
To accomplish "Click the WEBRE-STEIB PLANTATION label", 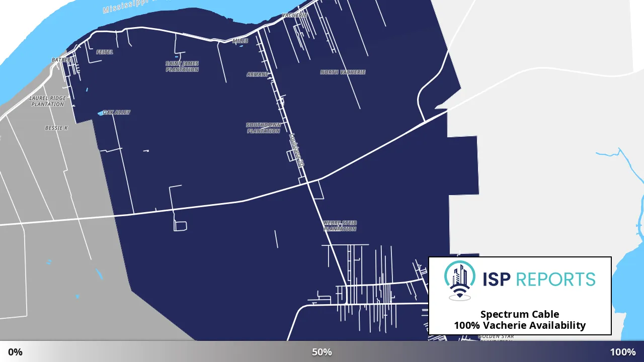I will point(340,226).
